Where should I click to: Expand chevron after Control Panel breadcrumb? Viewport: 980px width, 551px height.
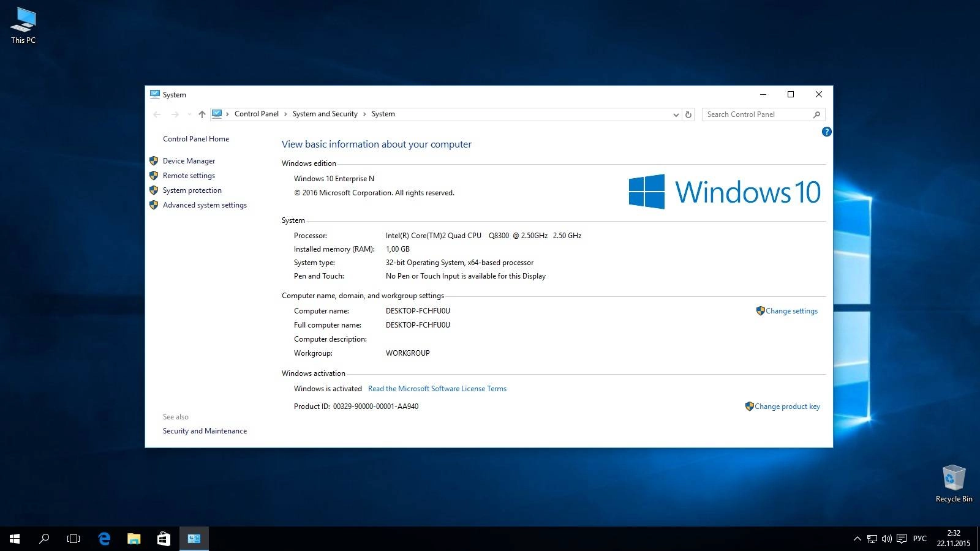(x=285, y=114)
